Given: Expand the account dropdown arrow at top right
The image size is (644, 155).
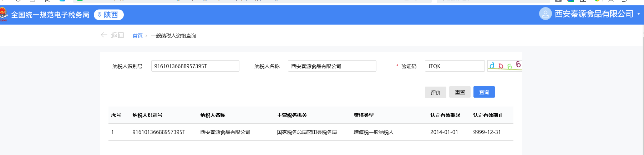Looking at the screenshot, I should 638,14.
